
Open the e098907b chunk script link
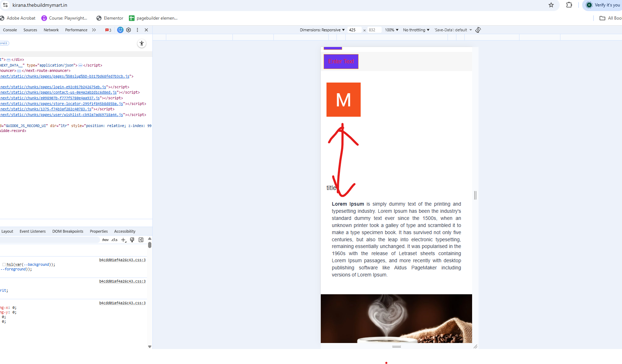click(x=50, y=98)
